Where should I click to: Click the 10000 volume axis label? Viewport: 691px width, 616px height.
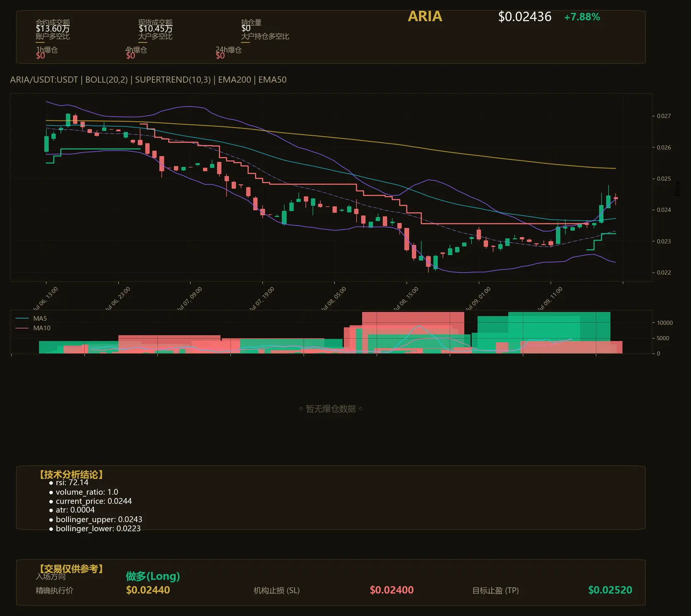[665, 323]
